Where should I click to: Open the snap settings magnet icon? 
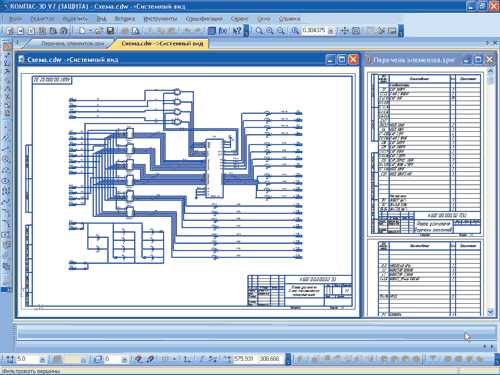click(138, 359)
